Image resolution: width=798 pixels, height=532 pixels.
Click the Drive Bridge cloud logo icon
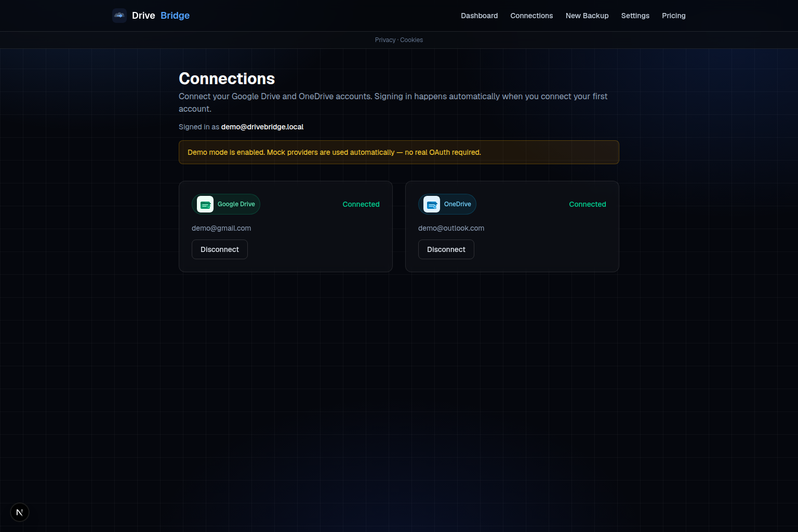click(119, 16)
